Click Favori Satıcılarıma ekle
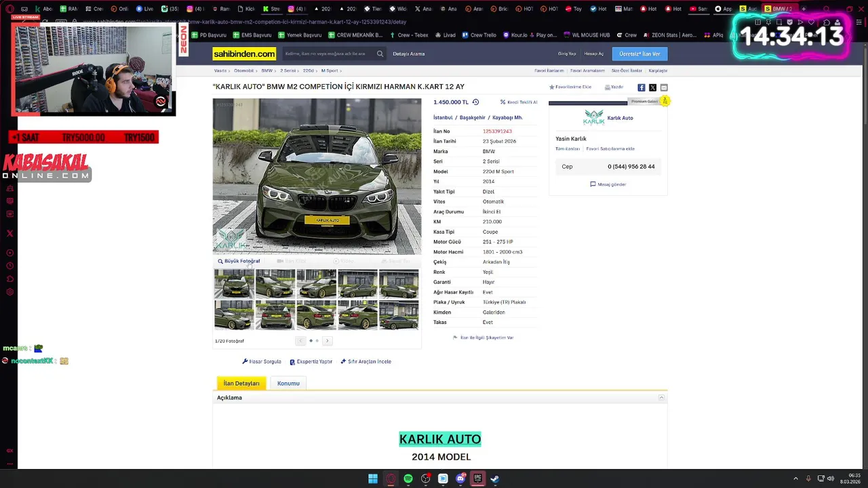The width and height of the screenshot is (868, 488). (x=610, y=148)
